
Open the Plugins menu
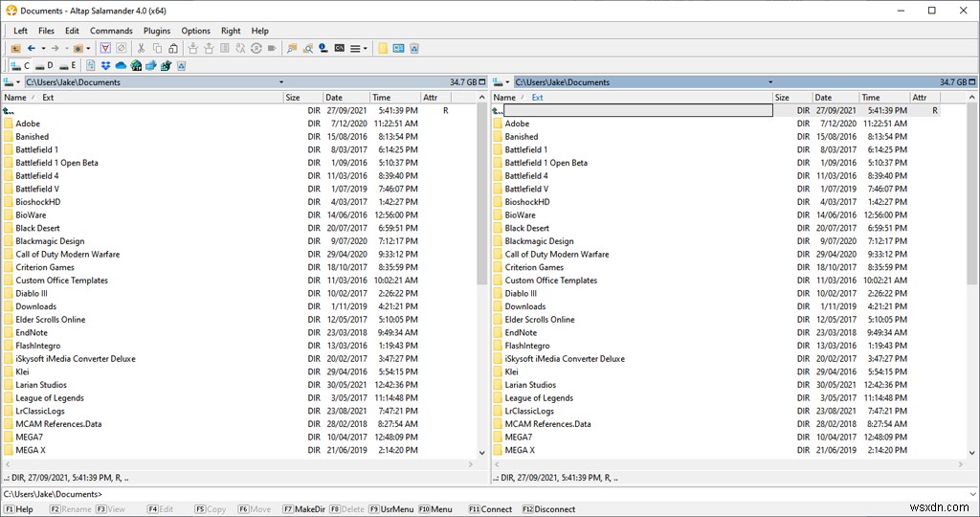(157, 31)
